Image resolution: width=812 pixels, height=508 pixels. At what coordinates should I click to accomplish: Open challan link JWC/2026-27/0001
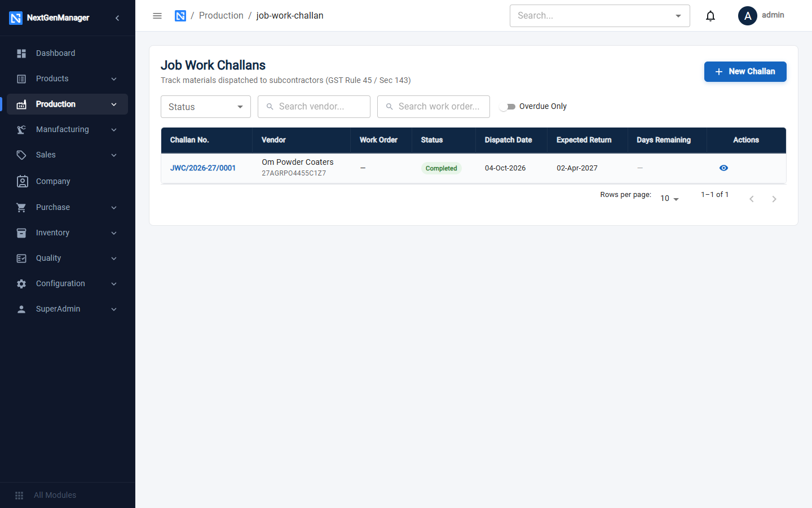point(203,168)
